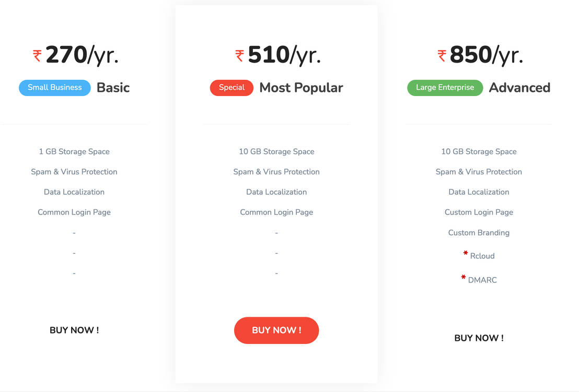Image resolution: width=579 pixels, height=392 pixels.
Task: Select 1 GB Storage Space in Basic plan
Action: click(x=74, y=151)
